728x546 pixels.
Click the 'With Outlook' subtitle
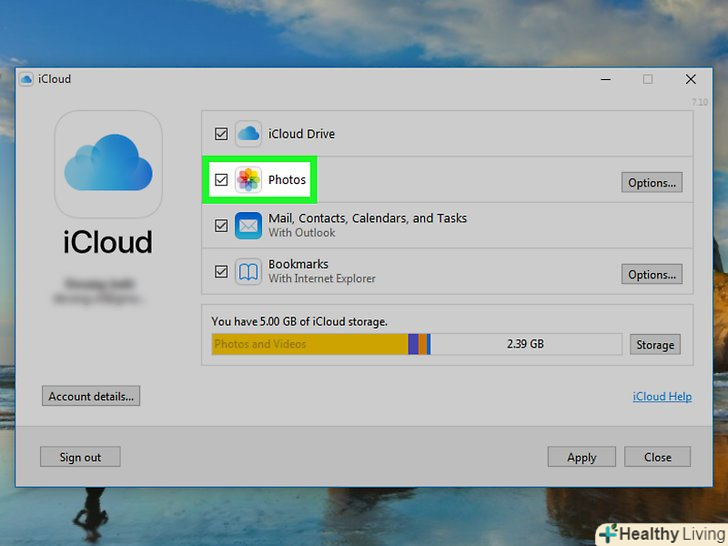pos(302,233)
